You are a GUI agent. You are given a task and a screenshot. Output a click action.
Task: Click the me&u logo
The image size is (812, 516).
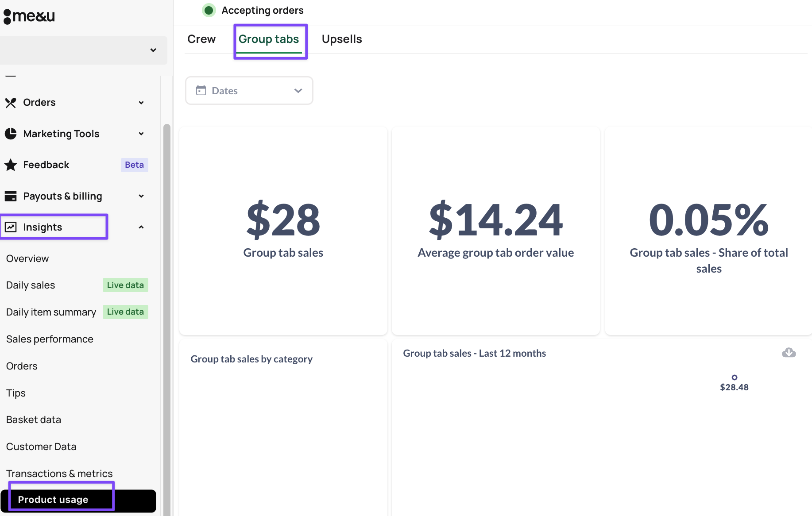[x=29, y=16]
